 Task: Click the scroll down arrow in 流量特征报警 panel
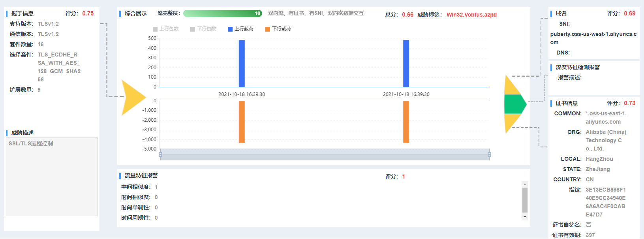coord(525,217)
